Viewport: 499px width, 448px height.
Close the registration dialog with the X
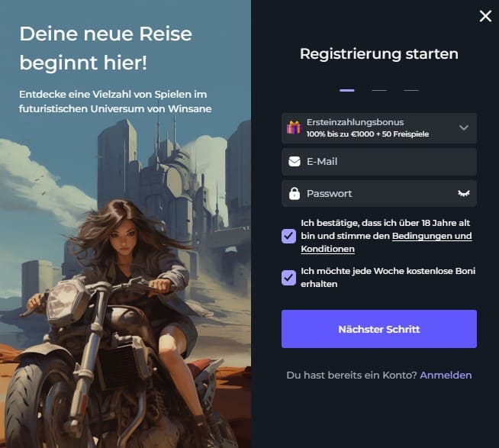coord(485,16)
